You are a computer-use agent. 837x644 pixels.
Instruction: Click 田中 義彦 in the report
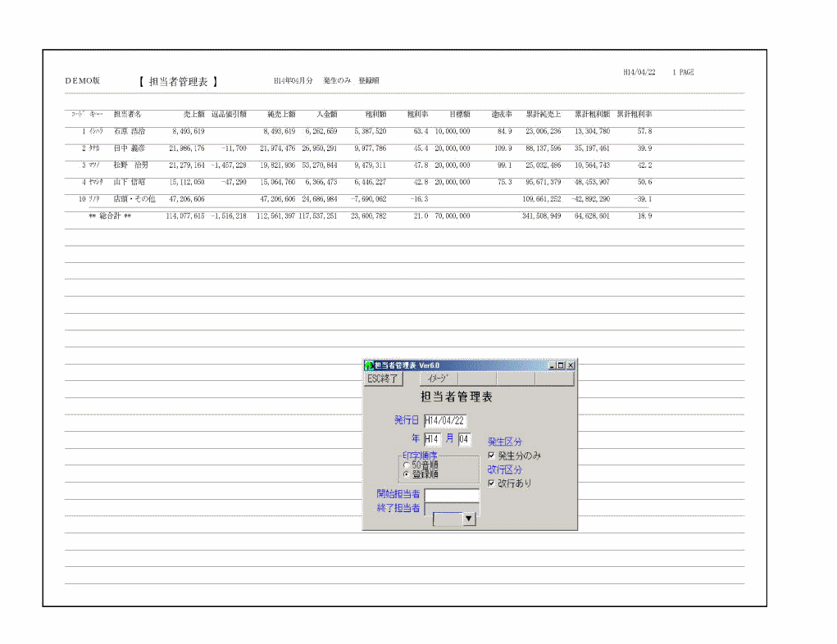130,148
